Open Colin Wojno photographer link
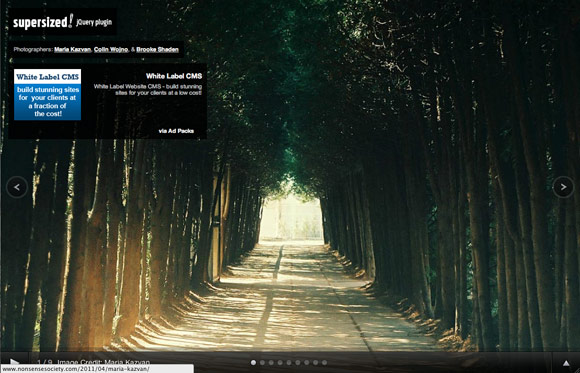The width and height of the screenshot is (580, 373). pos(111,49)
